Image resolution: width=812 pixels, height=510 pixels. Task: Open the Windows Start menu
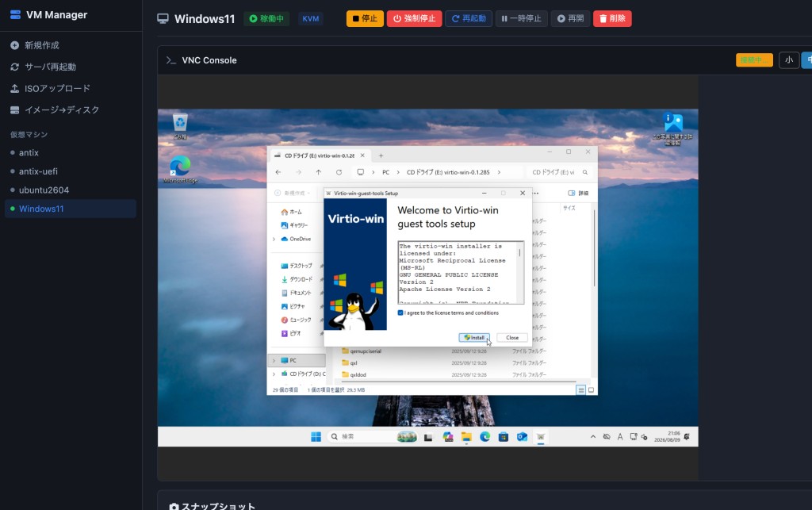[316, 437]
